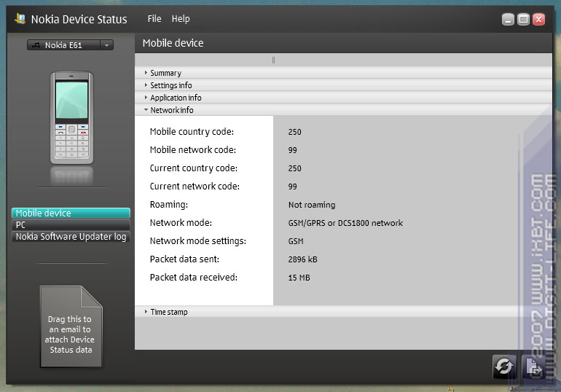The height and width of the screenshot is (392, 561).
Task: Close the Nokia Device Status window
Action: click(538, 20)
